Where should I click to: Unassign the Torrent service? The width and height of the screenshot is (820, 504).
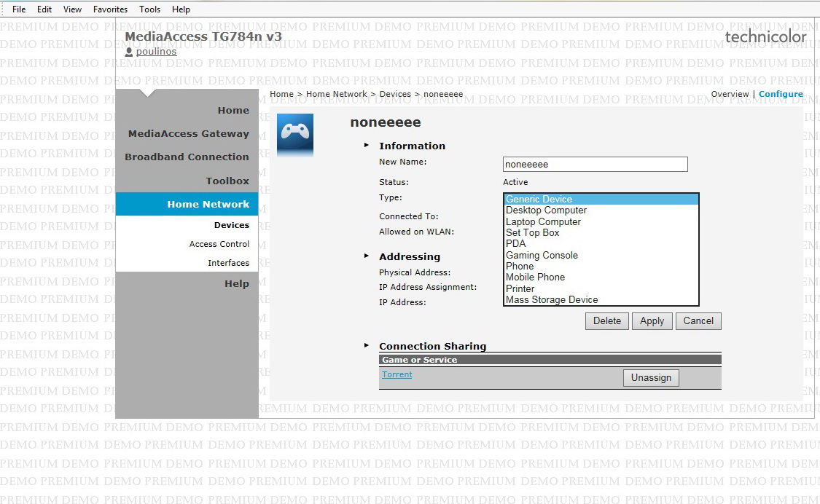pyautogui.click(x=651, y=378)
